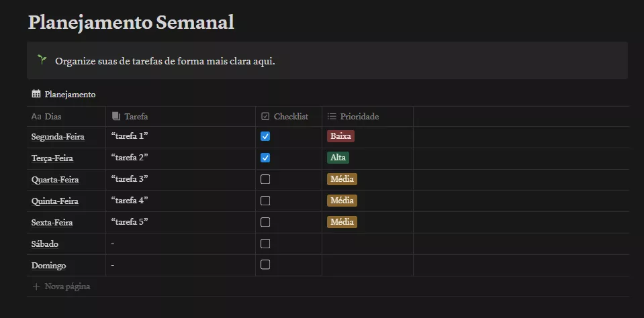Screen dimensions: 644x318
Task: Click the empty Prioridade cell for Domingo
Action: [x=367, y=265]
